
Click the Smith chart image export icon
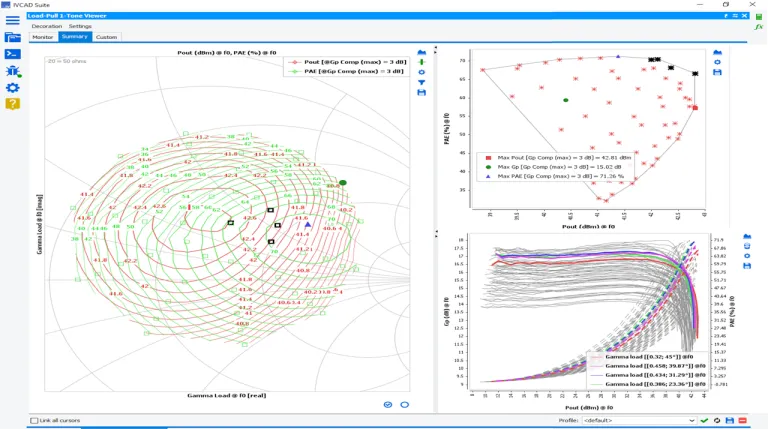pos(421,52)
